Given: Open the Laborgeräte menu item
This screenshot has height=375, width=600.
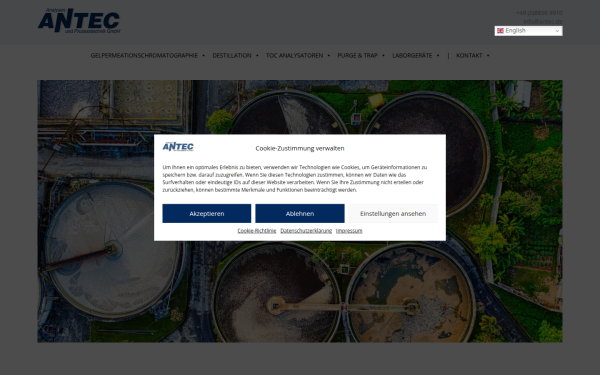Looking at the screenshot, I should (412, 55).
